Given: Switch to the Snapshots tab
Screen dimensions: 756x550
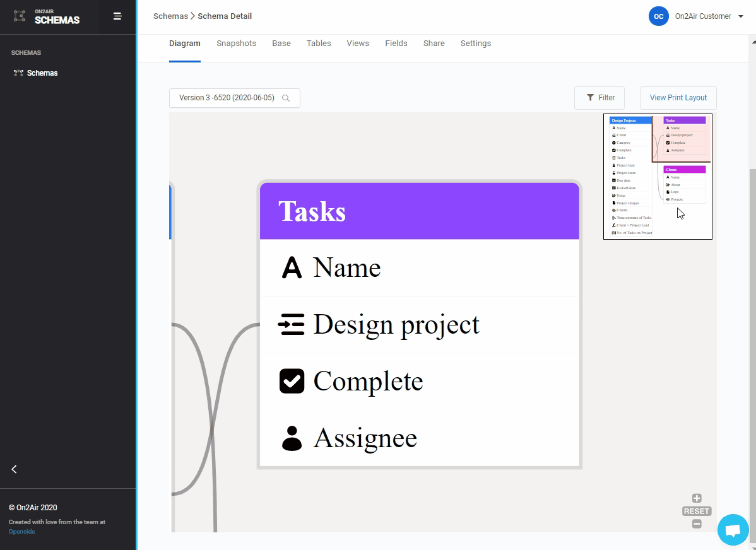Looking at the screenshot, I should click(236, 44).
